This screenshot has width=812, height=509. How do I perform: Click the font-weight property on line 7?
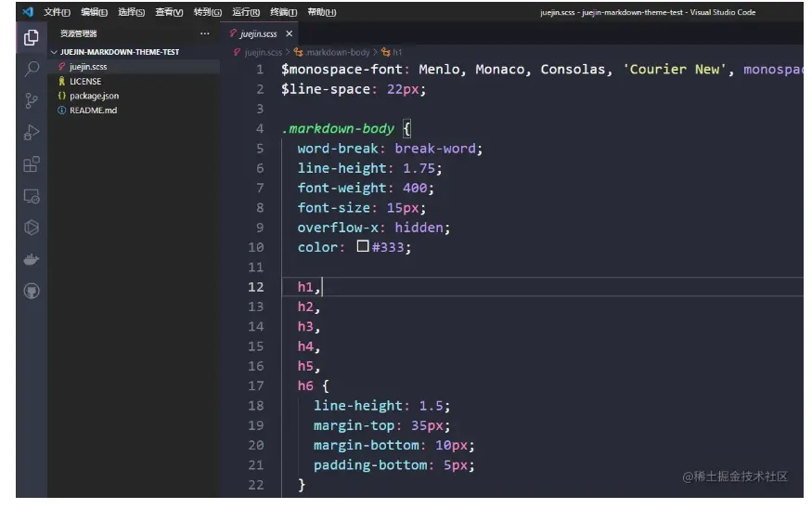tap(342, 189)
